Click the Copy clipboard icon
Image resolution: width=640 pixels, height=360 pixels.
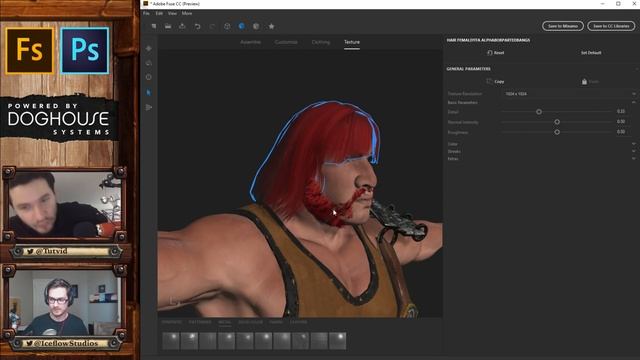pyautogui.click(x=489, y=81)
